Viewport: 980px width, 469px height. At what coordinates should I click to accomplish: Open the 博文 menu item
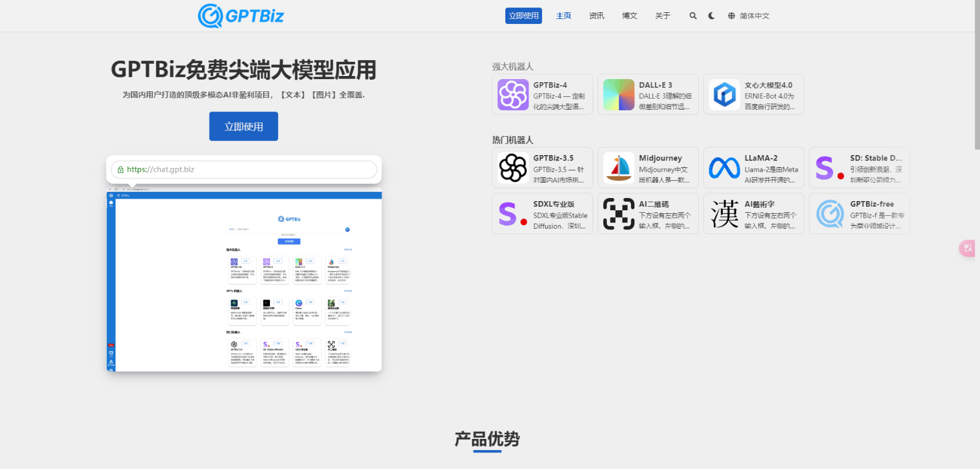point(630,16)
